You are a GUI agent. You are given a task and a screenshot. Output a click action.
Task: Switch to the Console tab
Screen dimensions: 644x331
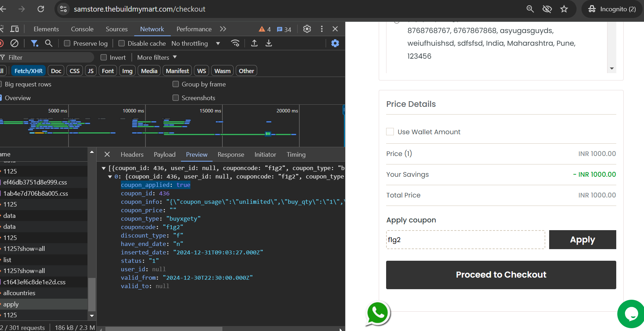click(82, 29)
